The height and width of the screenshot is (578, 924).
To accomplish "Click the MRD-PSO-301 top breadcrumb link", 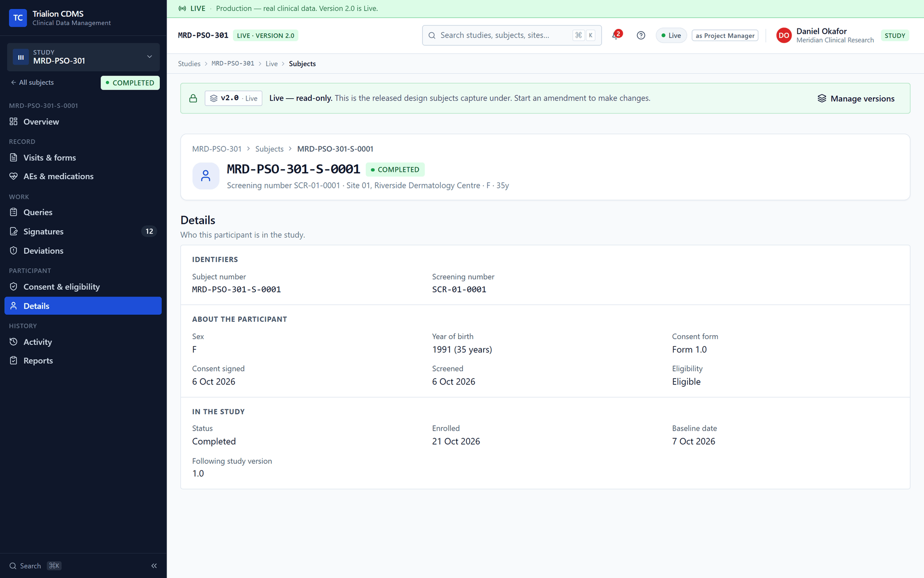I will 233,64.
